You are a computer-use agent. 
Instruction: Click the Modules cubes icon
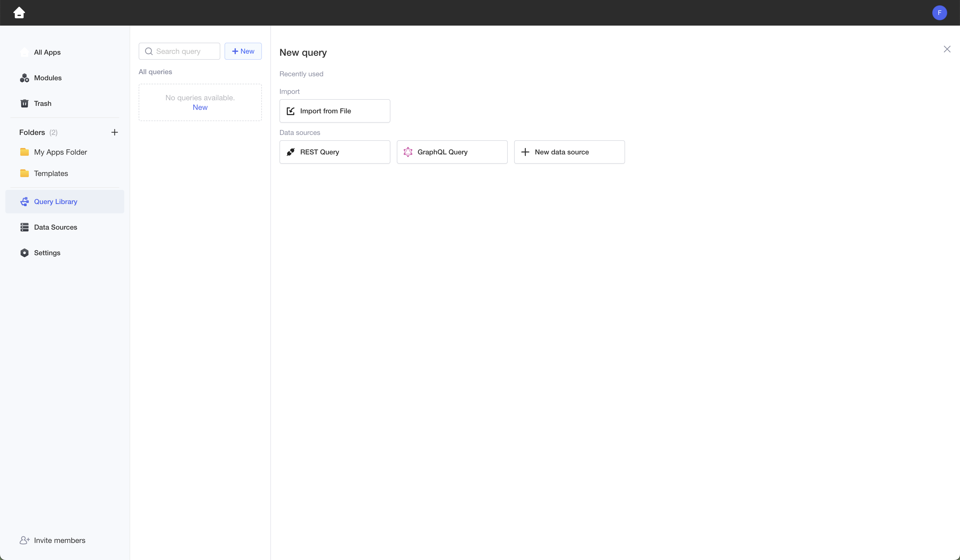tap(24, 78)
